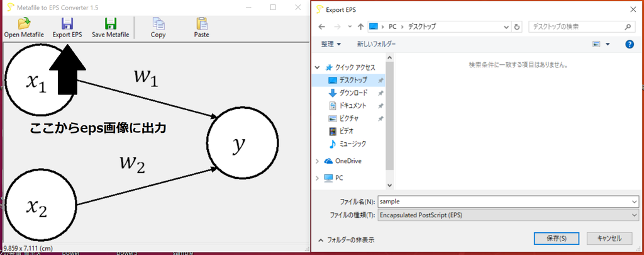Image resolution: width=644 pixels, height=255 pixels.
Task: Open file type Encapsulated PostScript dropdown
Action: click(508, 215)
